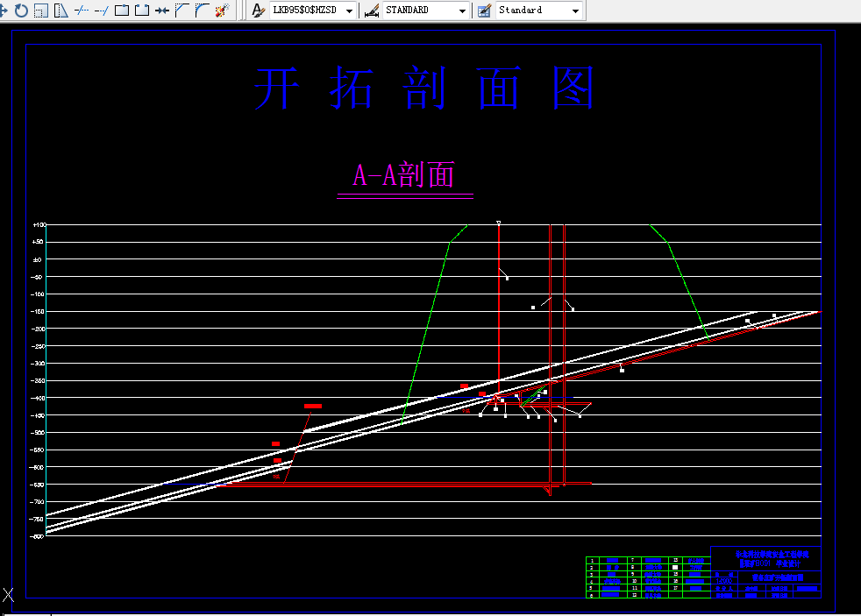Click the -150 elevation label
The width and height of the screenshot is (861, 616).
point(38,312)
